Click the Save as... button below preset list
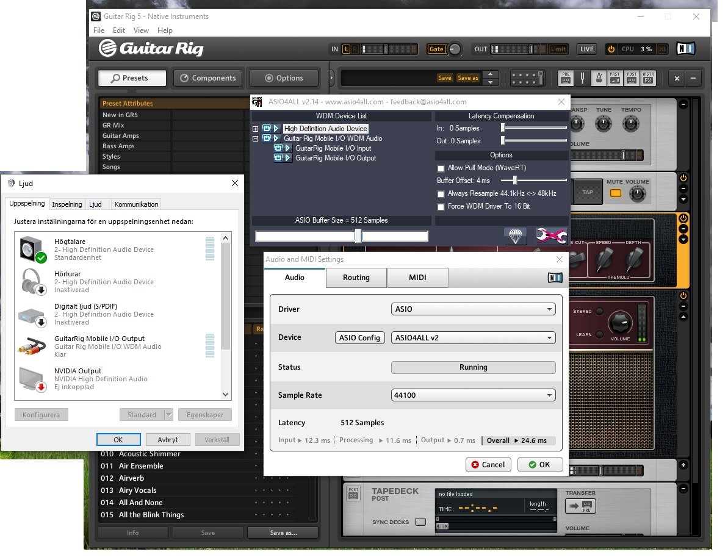Screen dimensions: 728x560 [x=283, y=533]
